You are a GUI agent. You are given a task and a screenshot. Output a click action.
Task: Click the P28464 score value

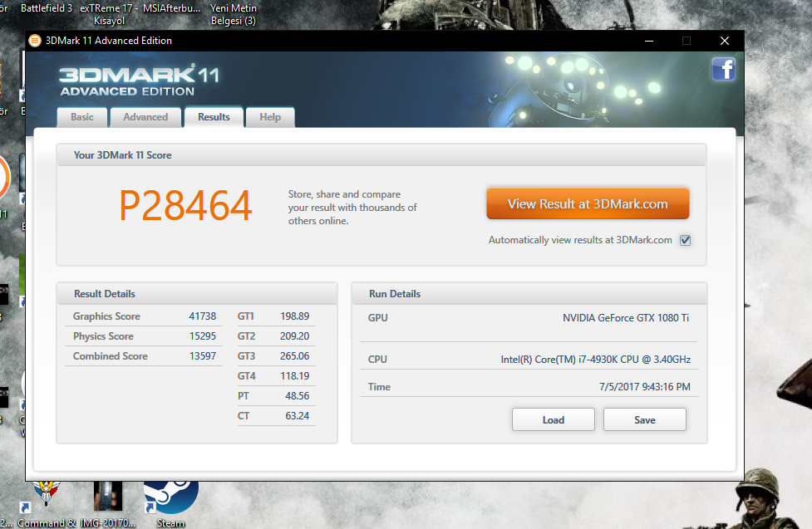pyautogui.click(x=186, y=206)
